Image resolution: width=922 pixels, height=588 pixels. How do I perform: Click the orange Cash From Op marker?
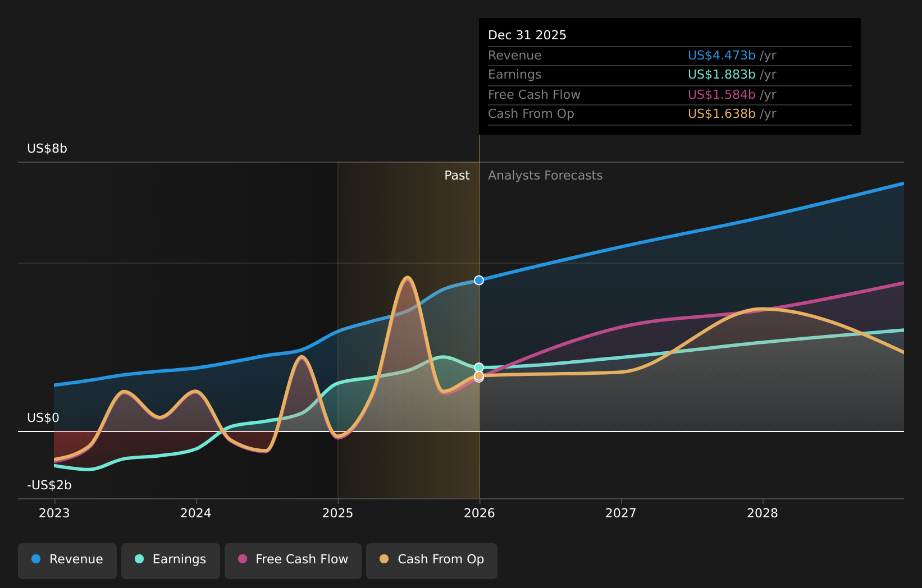tap(478, 375)
